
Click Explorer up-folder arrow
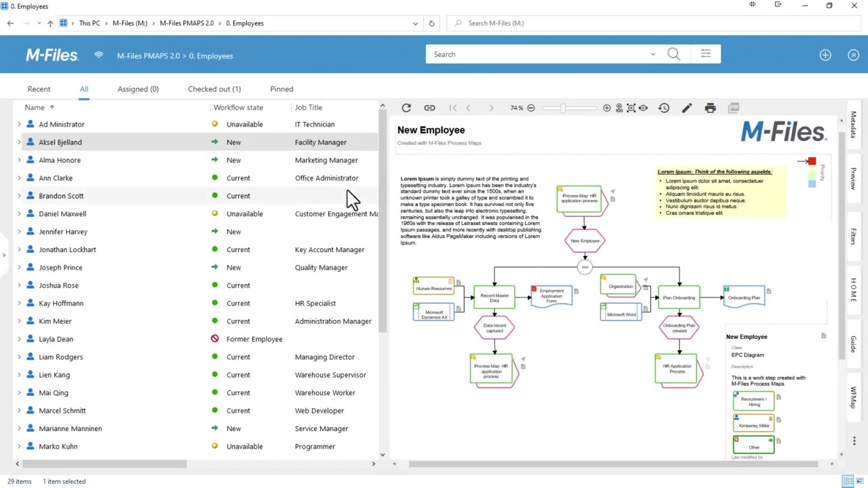coord(50,23)
